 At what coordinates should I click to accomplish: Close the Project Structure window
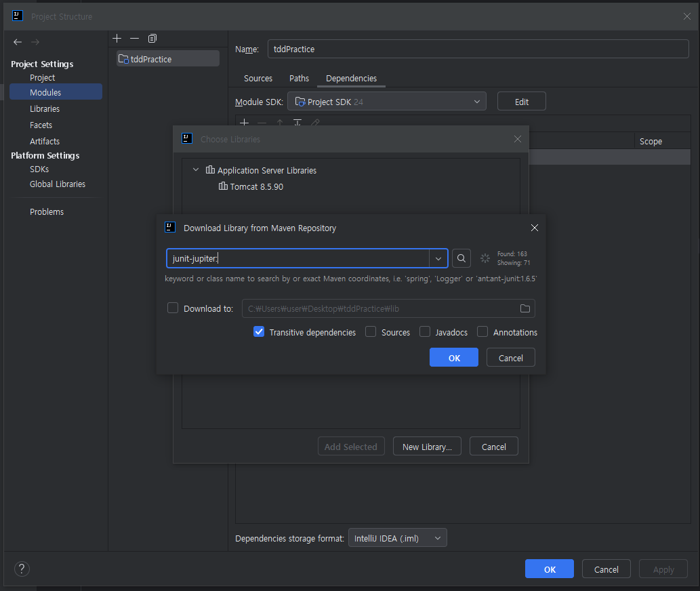[x=686, y=16]
